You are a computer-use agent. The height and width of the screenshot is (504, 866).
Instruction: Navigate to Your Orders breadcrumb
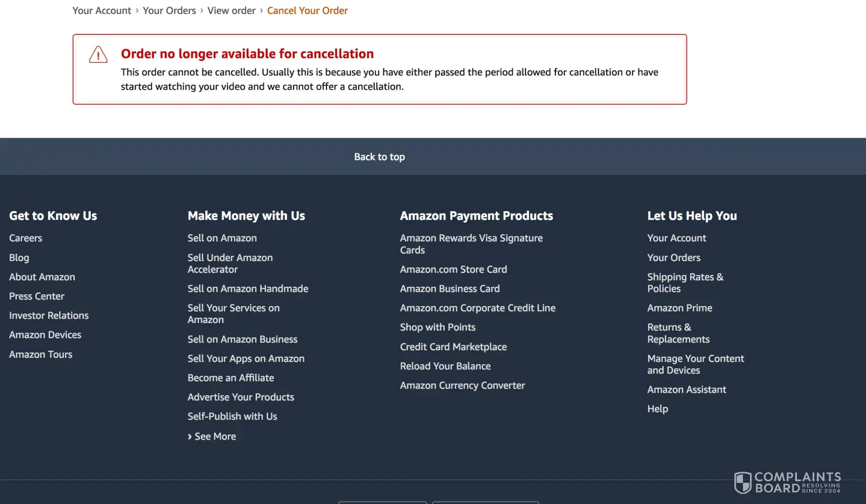click(x=169, y=11)
